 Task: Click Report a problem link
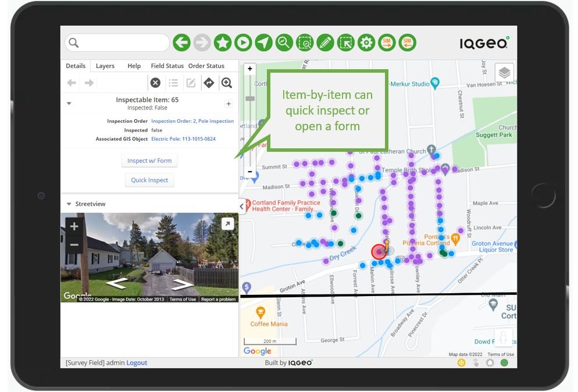click(218, 299)
